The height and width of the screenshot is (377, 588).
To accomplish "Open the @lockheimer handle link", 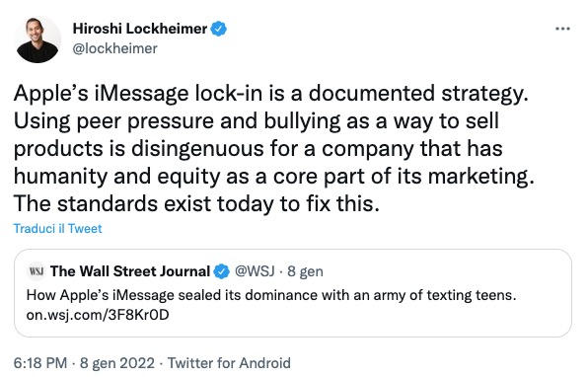I will 114,48.
